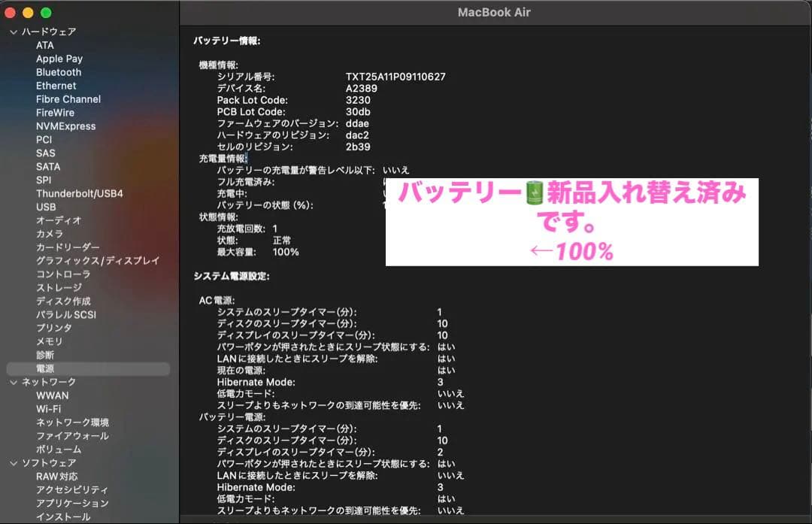The height and width of the screenshot is (524, 812).
Task: Collapse the ハードウェア section
Action: click(x=13, y=32)
